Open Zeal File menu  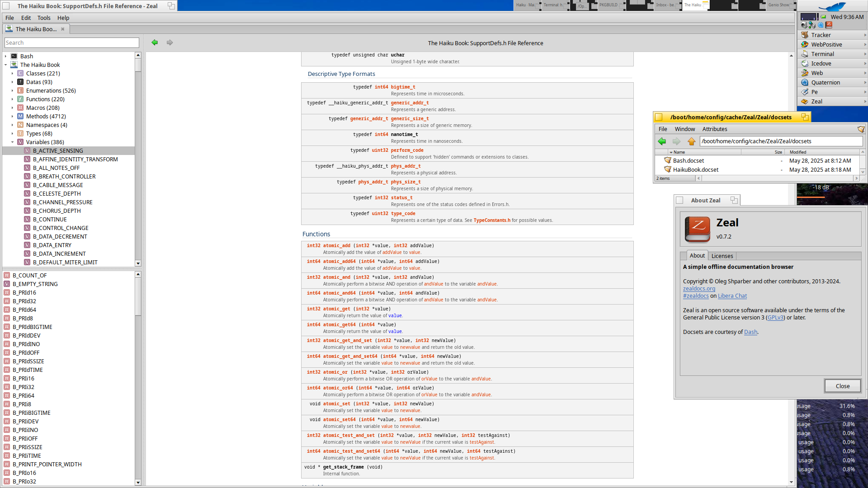point(9,18)
